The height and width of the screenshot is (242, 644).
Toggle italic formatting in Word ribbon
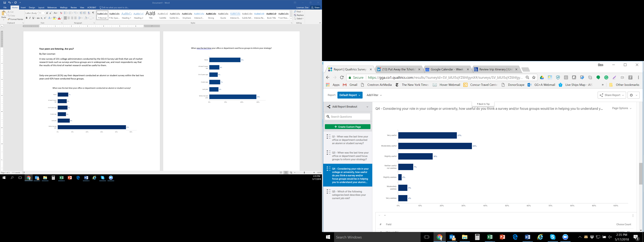[30, 18]
